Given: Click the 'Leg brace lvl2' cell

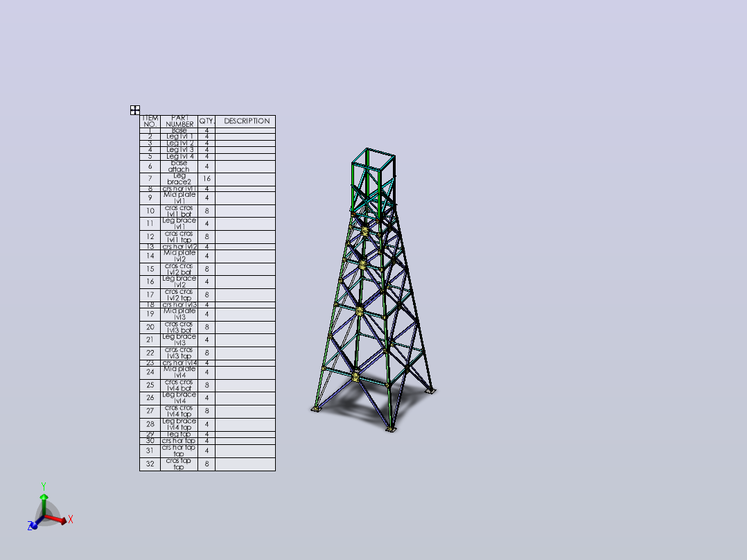Looking at the screenshot, I should tap(179, 282).
